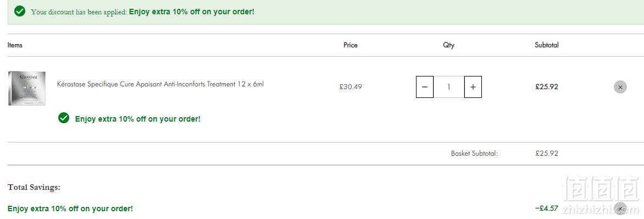Open the Kérastase product thumbnail image

click(27, 88)
